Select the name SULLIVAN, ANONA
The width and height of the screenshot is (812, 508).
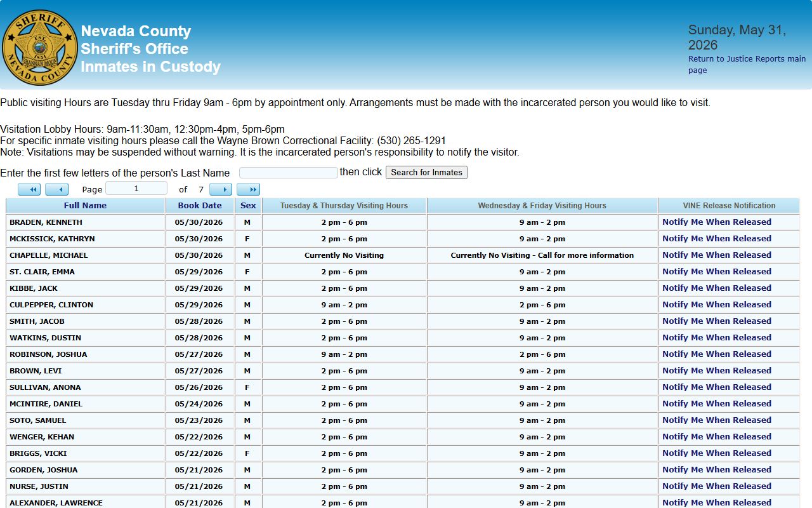tap(45, 387)
